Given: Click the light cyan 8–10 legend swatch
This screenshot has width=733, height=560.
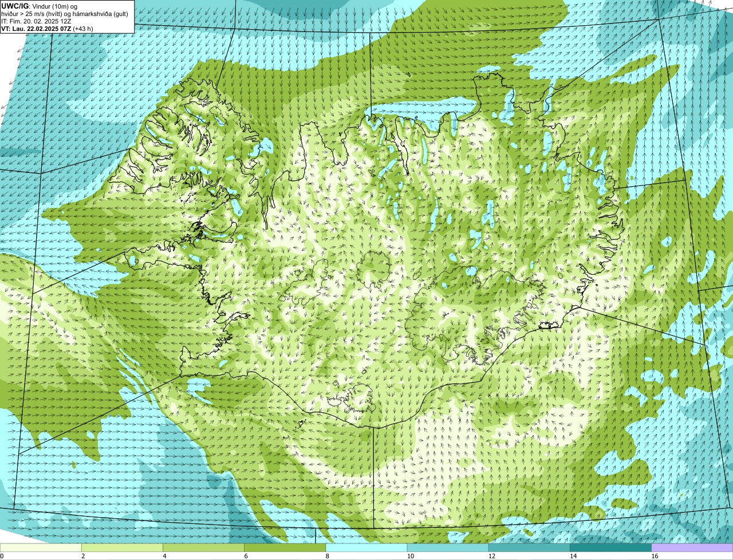Looking at the screenshot, I should click(366, 548).
